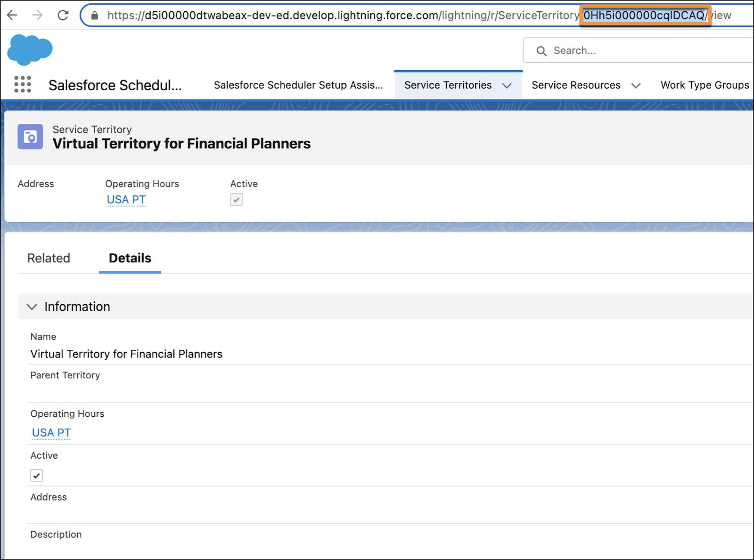The width and height of the screenshot is (754, 560).
Task: Open USA PT link in highlights panel
Action: pyautogui.click(x=126, y=200)
